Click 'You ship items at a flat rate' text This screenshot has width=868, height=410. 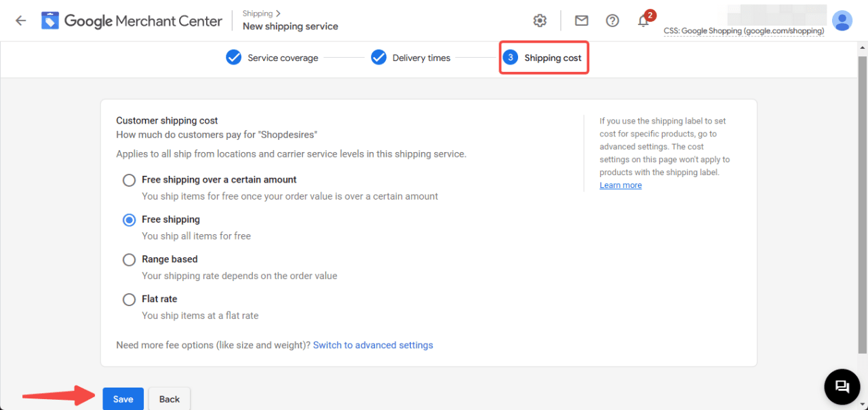point(200,316)
